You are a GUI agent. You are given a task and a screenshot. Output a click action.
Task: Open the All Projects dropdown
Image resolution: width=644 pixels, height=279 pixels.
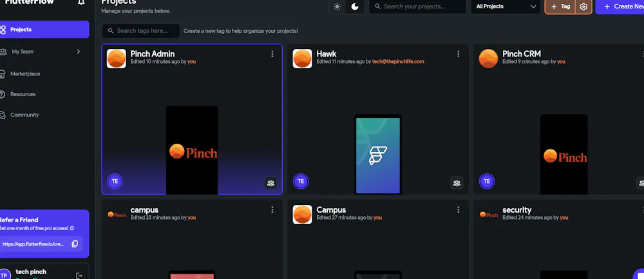tap(506, 6)
